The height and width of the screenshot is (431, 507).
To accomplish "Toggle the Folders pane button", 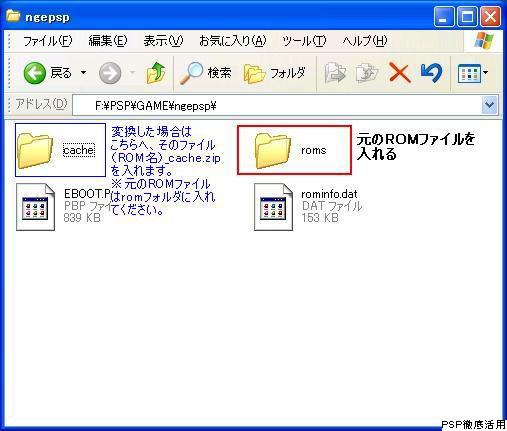I will 274,73.
